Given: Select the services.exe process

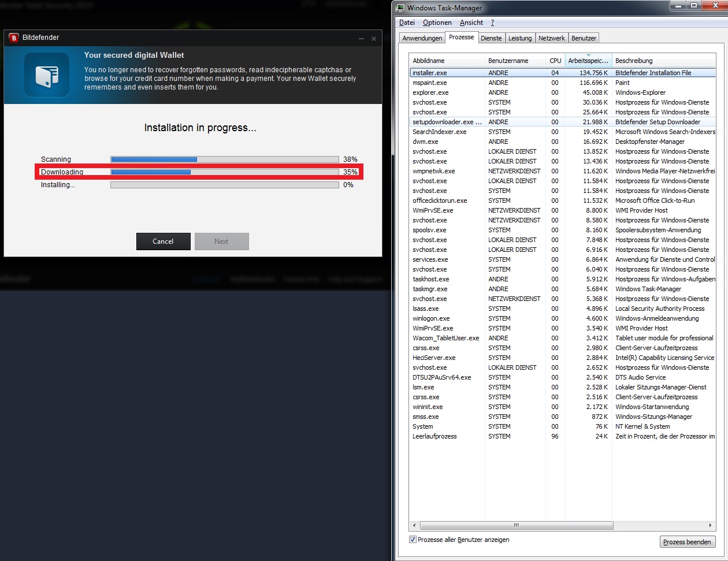Looking at the screenshot, I should click(x=563, y=259).
